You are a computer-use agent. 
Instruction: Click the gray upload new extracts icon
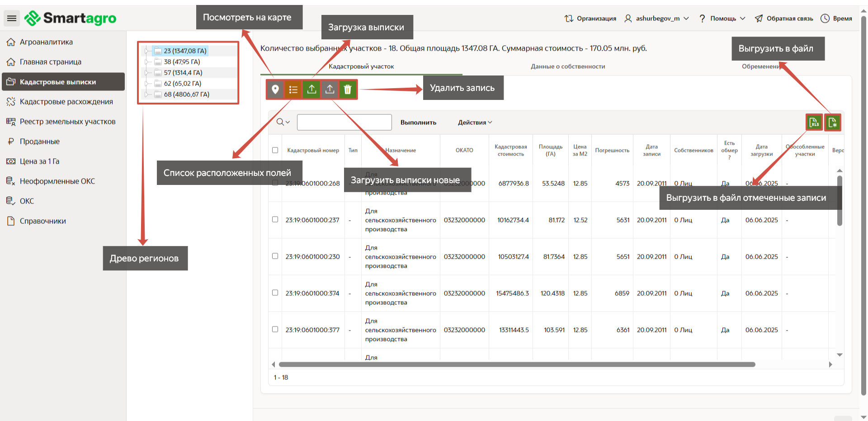click(330, 90)
